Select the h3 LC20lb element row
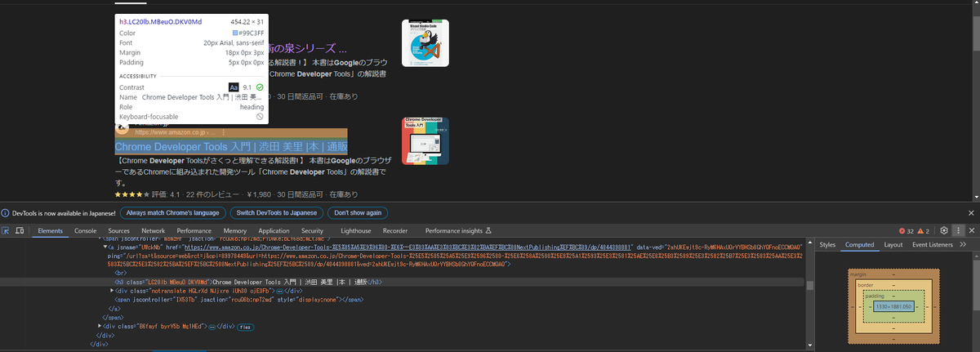The height and width of the screenshot is (352, 980). click(x=402, y=282)
